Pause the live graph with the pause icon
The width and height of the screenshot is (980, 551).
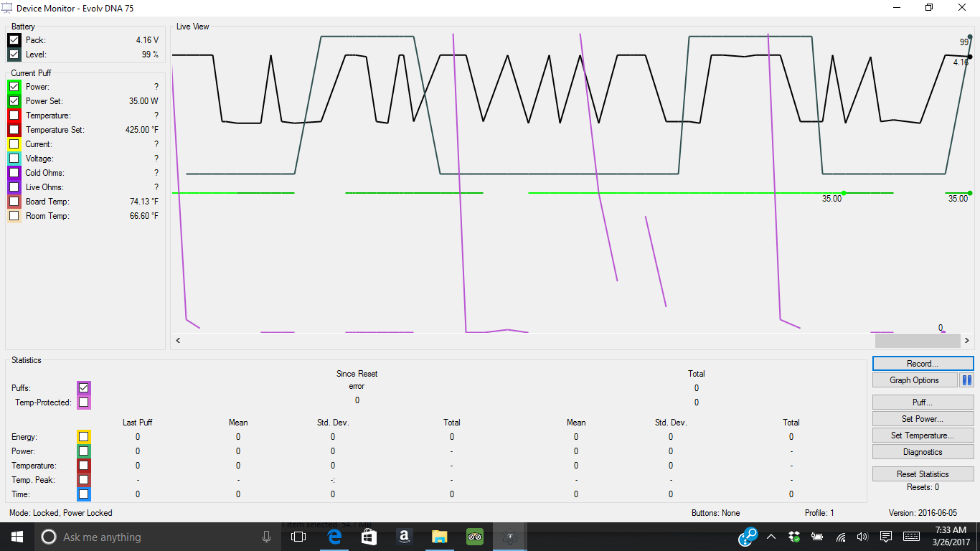click(966, 380)
